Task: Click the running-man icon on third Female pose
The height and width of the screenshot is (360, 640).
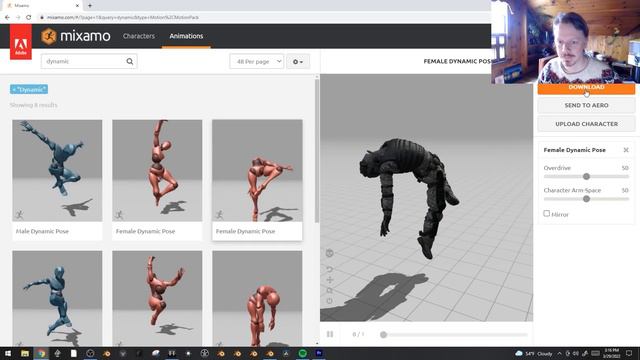Action: point(219,215)
